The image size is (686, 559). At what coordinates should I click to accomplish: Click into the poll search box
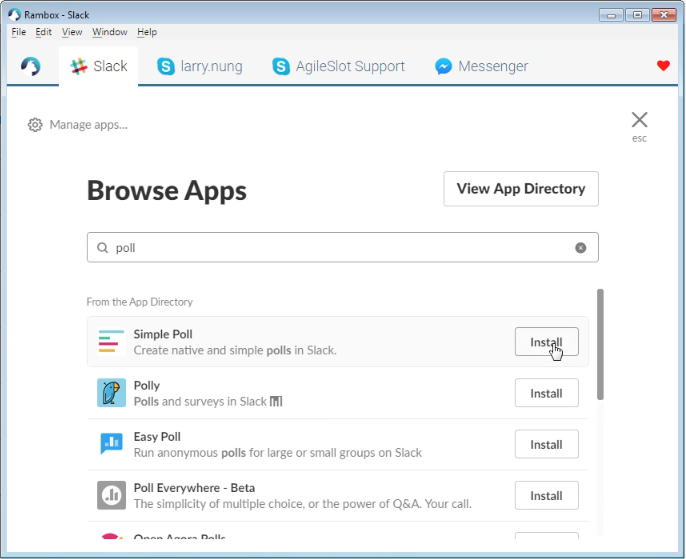click(343, 248)
